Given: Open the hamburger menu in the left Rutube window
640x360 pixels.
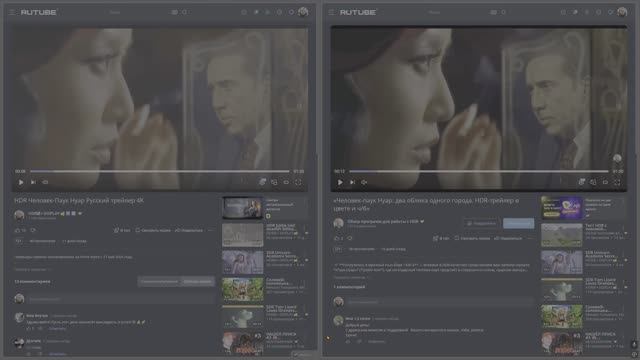Looking at the screenshot, I should point(11,12).
